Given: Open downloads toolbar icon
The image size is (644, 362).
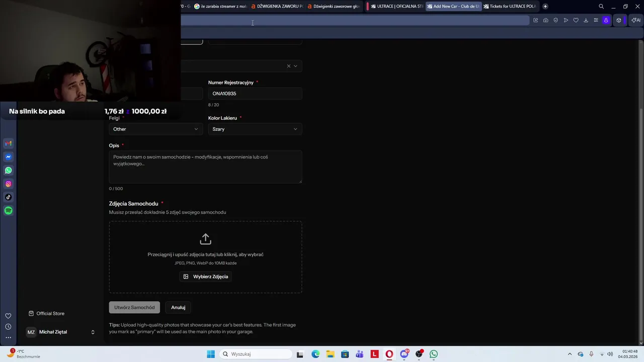Looking at the screenshot, I should tap(586, 20).
